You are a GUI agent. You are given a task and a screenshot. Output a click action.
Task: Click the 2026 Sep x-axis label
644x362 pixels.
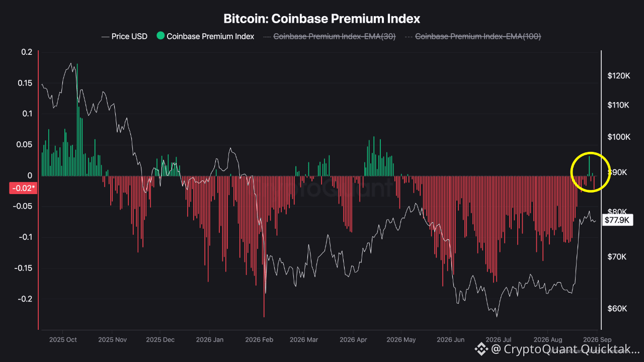[597, 340]
